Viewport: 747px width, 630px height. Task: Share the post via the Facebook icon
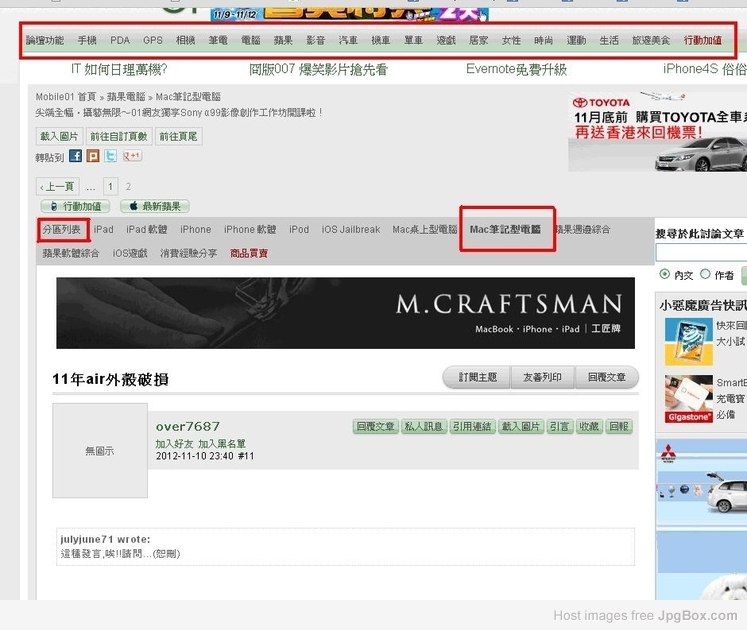pyautogui.click(x=76, y=156)
